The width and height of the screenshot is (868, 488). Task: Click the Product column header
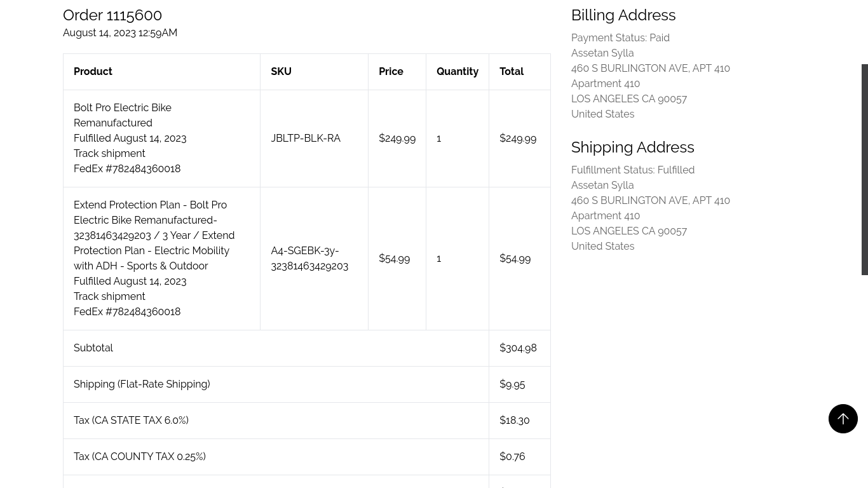(x=93, y=71)
